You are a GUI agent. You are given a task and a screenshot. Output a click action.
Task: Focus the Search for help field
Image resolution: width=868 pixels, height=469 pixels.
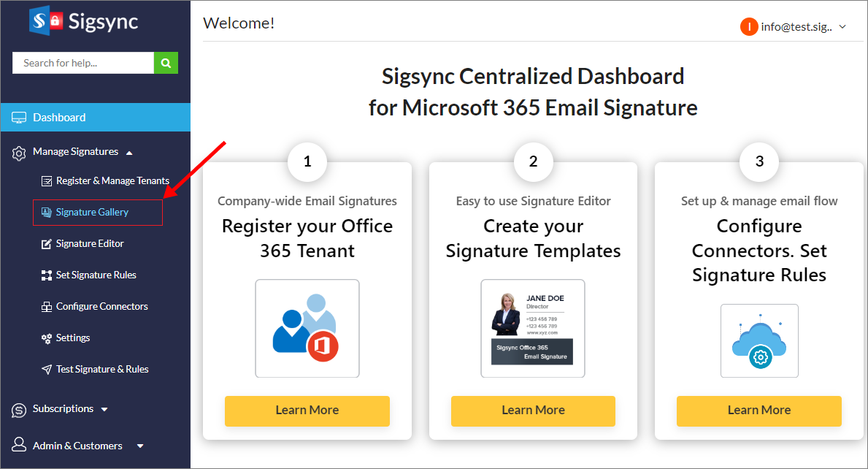point(83,63)
